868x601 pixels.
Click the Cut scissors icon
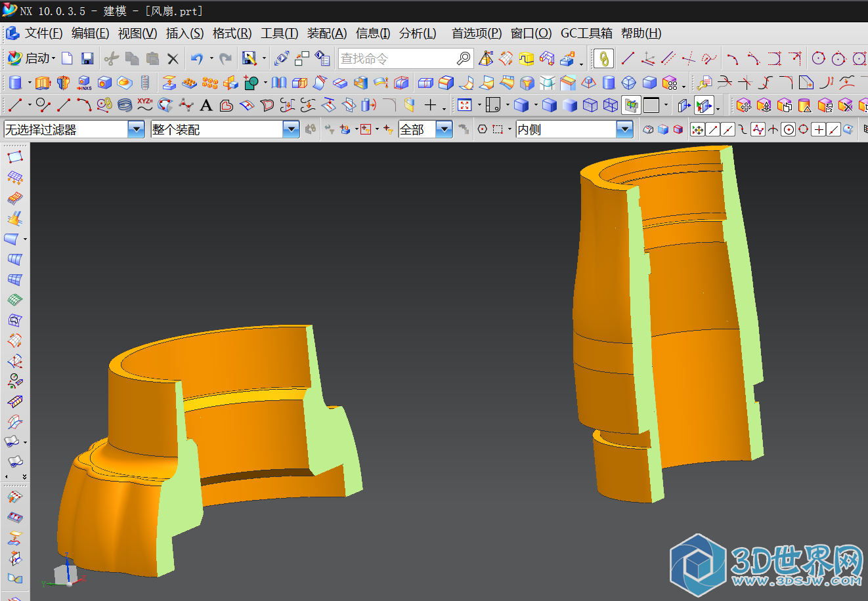pos(112,58)
